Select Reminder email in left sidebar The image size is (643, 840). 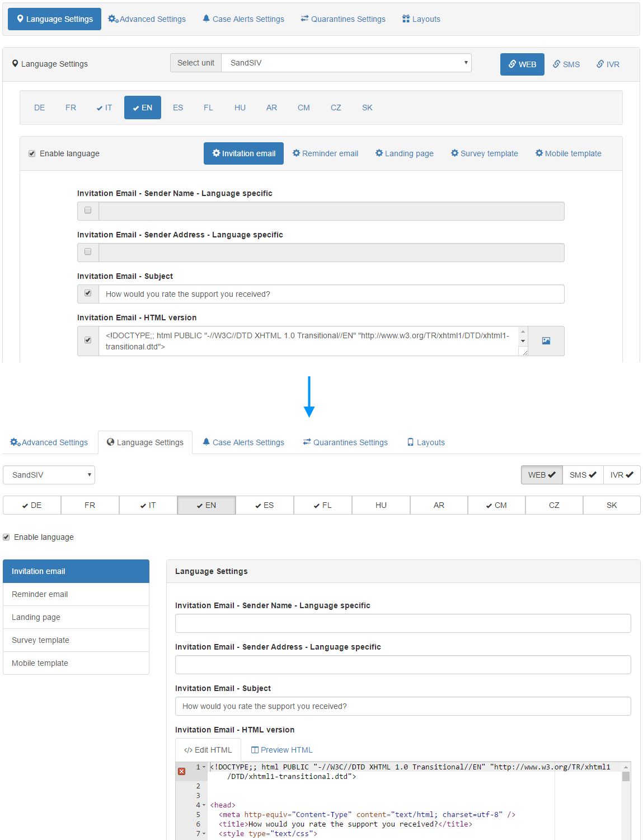tap(76, 594)
